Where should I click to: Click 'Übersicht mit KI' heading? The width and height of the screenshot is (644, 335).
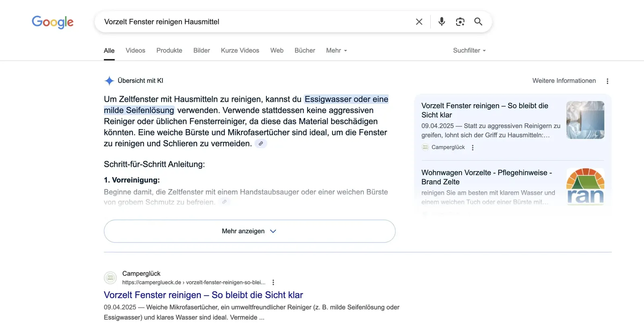point(140,81)
